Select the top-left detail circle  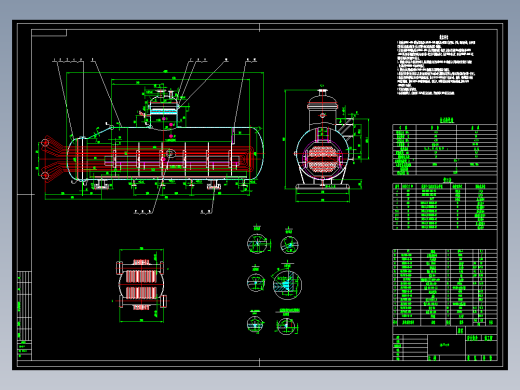click(x=257, y=243)
